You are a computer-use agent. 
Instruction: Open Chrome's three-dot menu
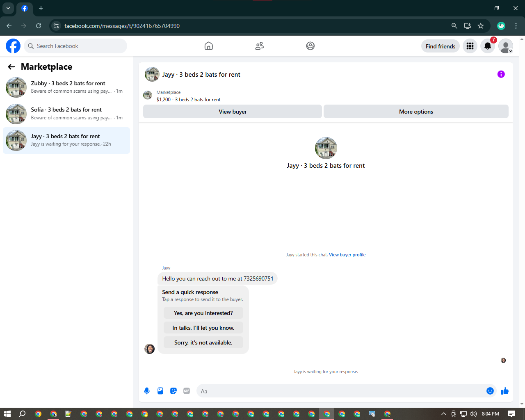[x=516, y=26]
